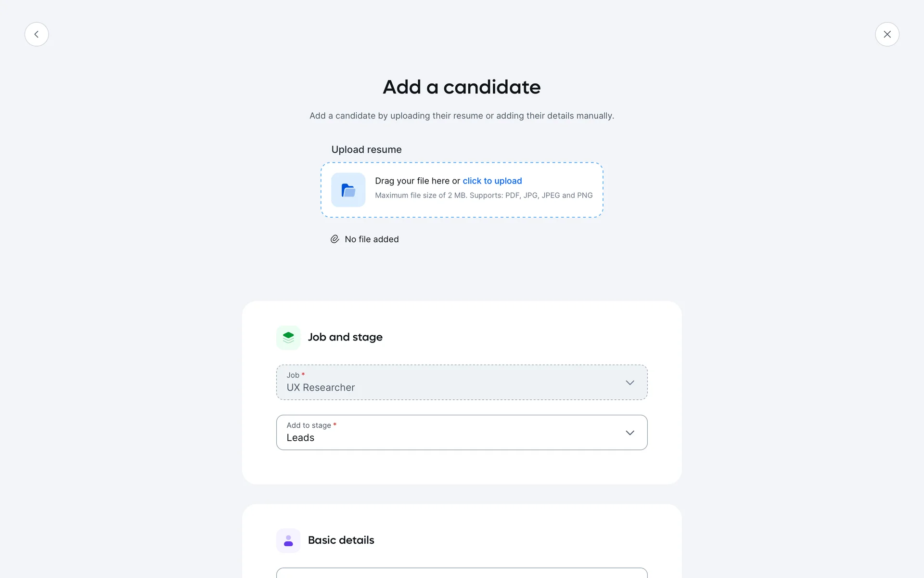
Task: Click the "Add a candidate" page title
Action: [462, 87]
